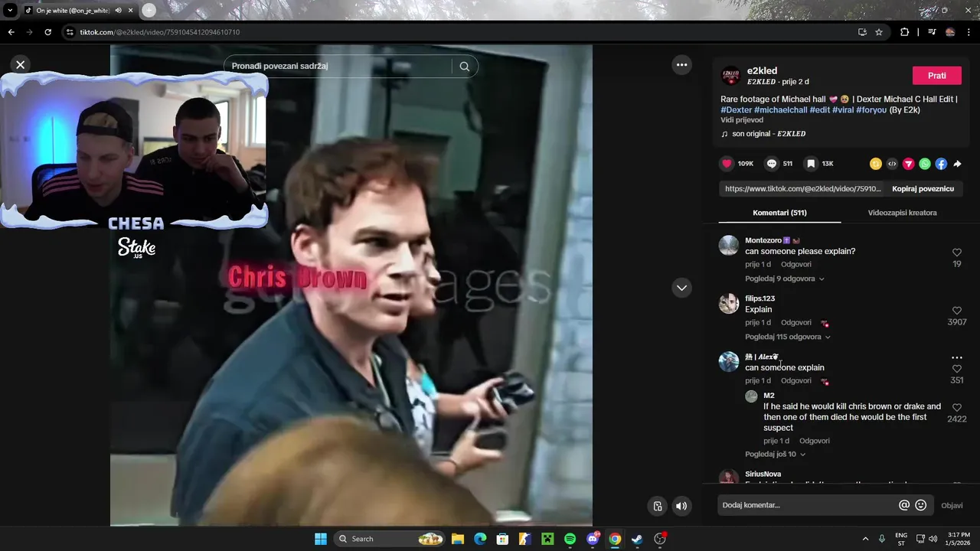The image size is (980, 551).
Task: Share the video to WhatsApp
Action: click(x=925, y=164)
